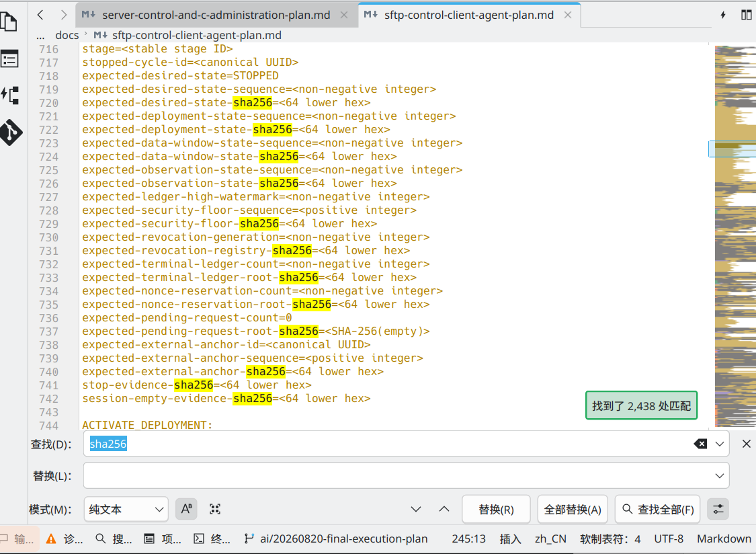Go forward with the right arrow
The height and width of the screenshot is (554, 756).
tap(63, 15)
